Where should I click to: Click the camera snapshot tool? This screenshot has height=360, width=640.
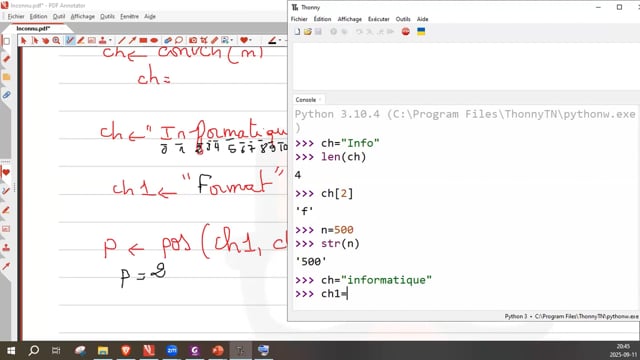[x=193, y=40]
